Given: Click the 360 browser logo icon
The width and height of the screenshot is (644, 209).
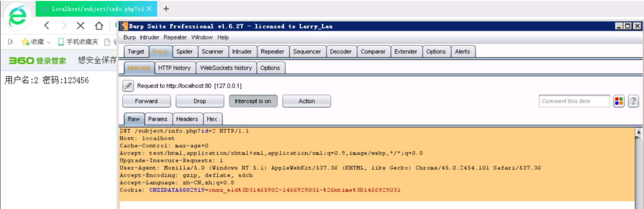Looking at the screenshot, I should [18, 17].
